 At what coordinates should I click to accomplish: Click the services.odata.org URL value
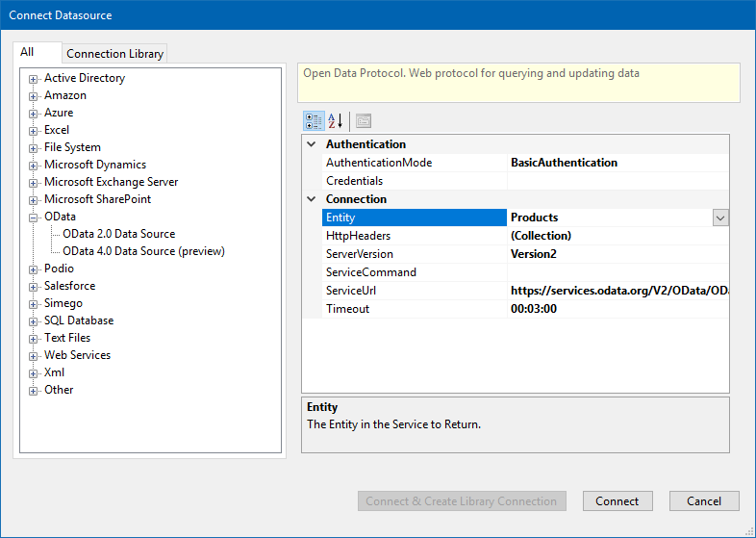click(619, 291)
